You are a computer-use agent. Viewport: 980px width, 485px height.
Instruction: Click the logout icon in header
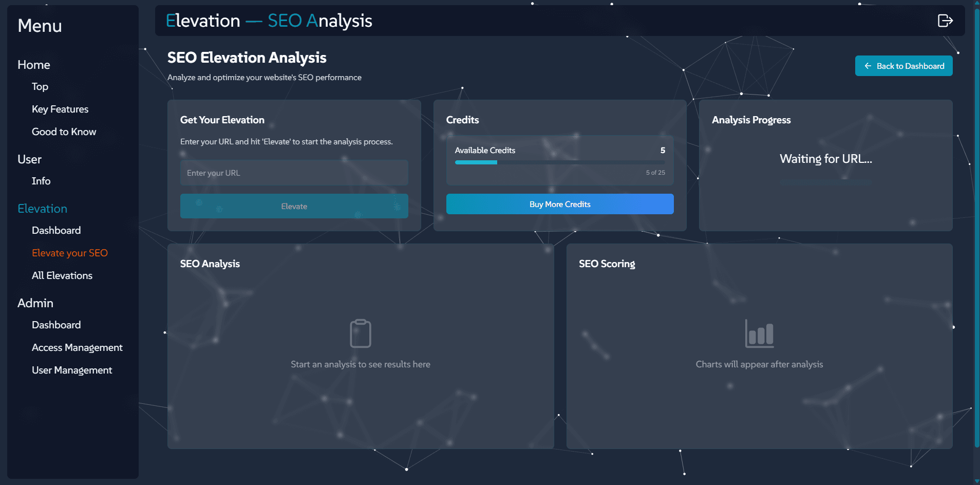point(945,21)
